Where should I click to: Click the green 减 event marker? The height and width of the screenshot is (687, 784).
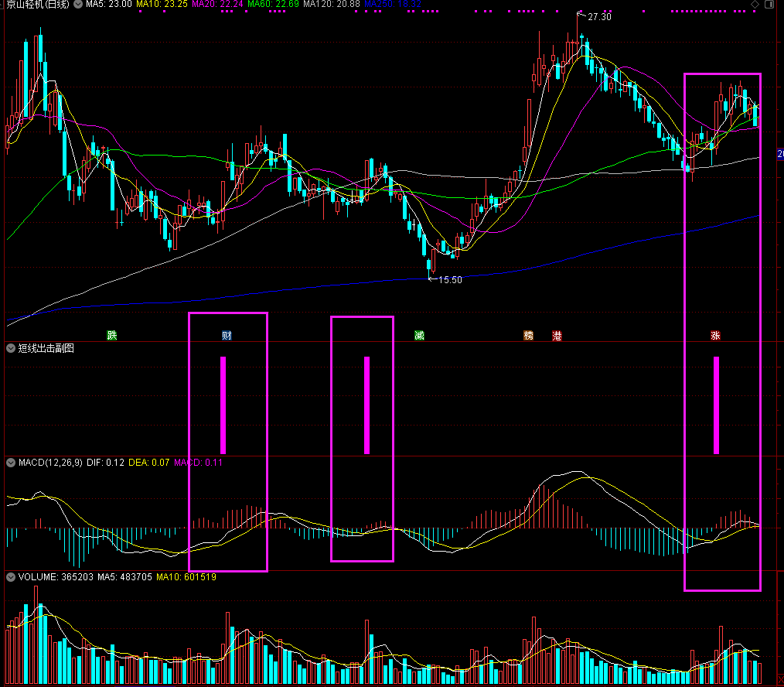pos(420,335)
